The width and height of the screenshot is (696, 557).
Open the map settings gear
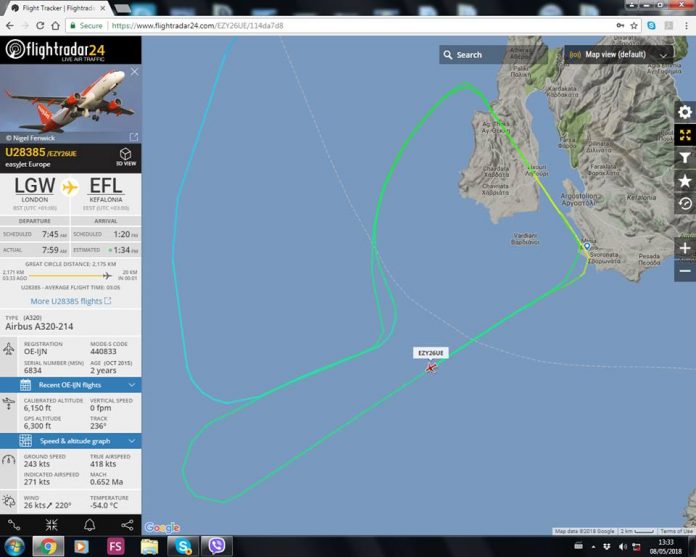point(685,112)
